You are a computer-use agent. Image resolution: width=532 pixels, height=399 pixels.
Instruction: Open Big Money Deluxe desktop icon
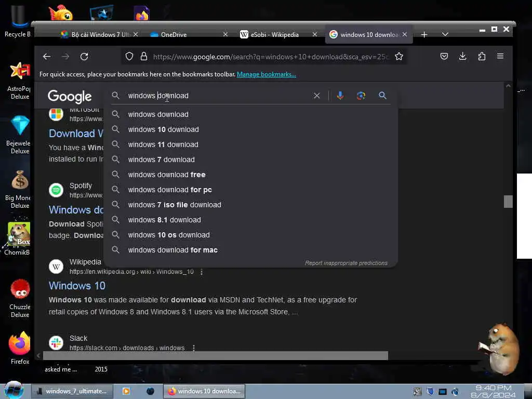pyautogui.click(x=19, y=190)
